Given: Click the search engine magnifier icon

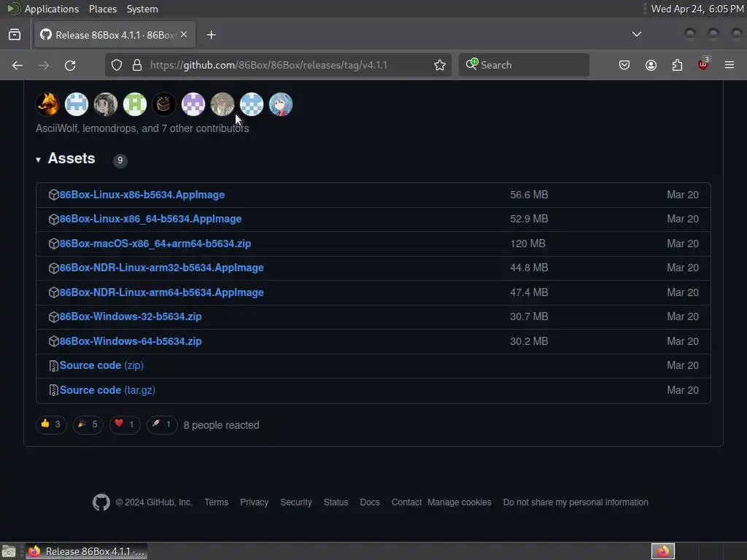Looking at the screenshot, I should [x=472, y=64].
